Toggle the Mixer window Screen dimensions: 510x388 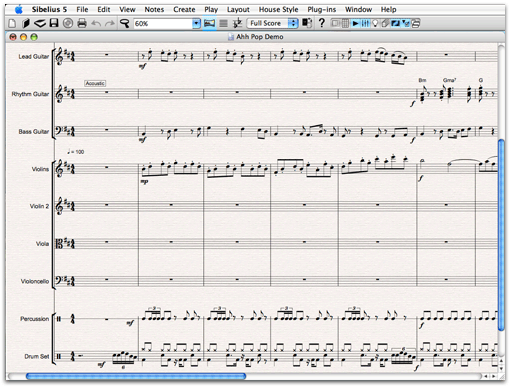[365, 23]
